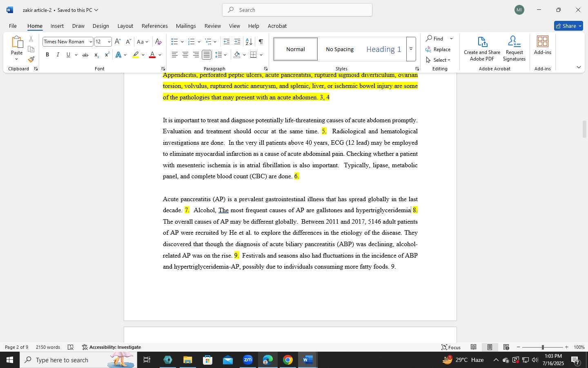Image resolution: width=588 pixels, height=368 pixels.
Task: Open Paragraph dialog launcher
Action: [x=266, y=69]
